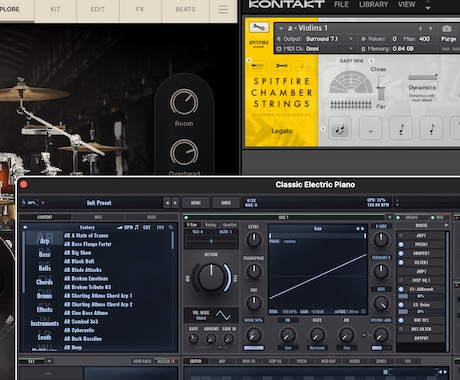This screenshot has width=460, height=380.
Task: Select the legato articulation note icon
Action: 340,128
